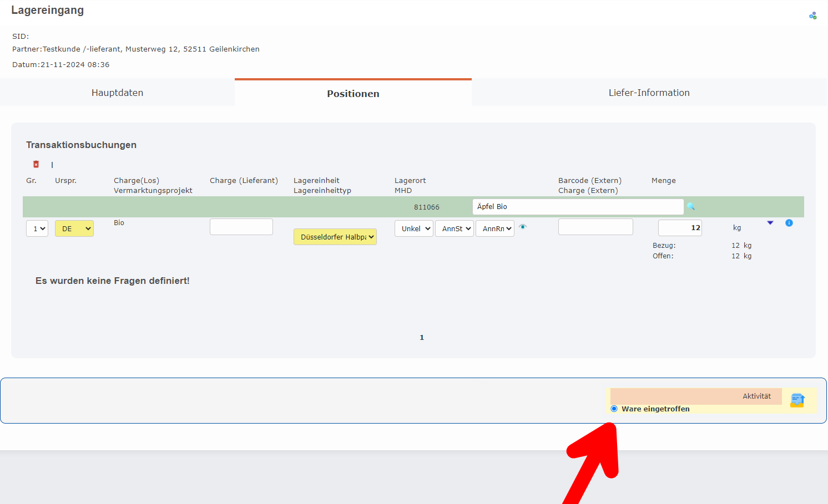Open the AnnSt dropdown
Image resolution: width=828 pixels, height=504 pixels.
(x=454, y=228)
